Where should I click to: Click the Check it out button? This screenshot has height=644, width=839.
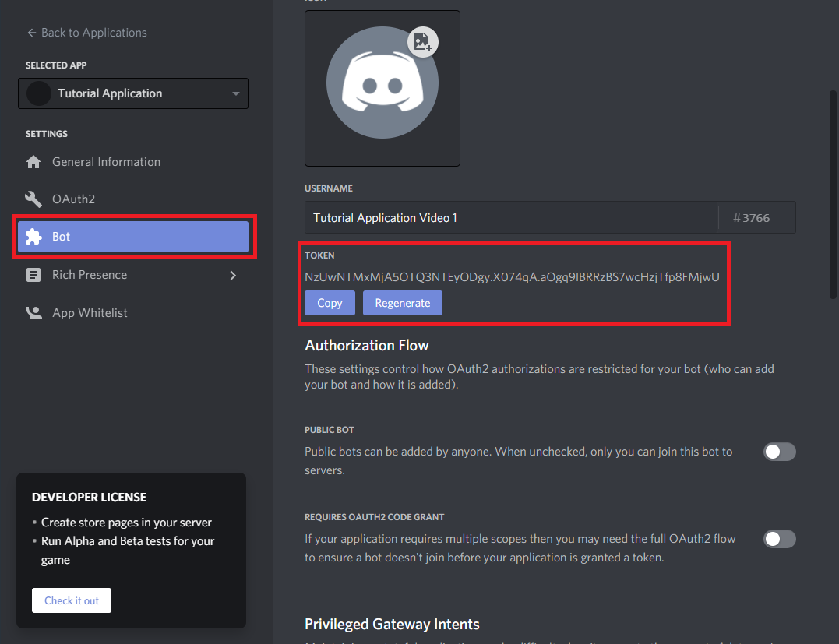(72, 600)
